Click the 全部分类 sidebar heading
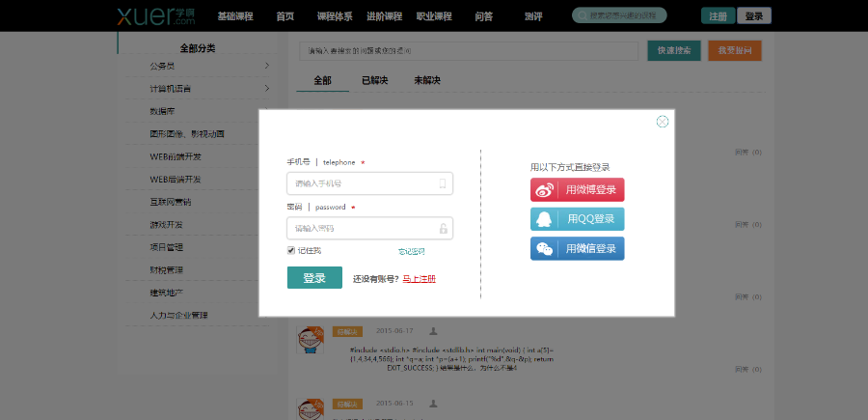 tap(198, 48)
